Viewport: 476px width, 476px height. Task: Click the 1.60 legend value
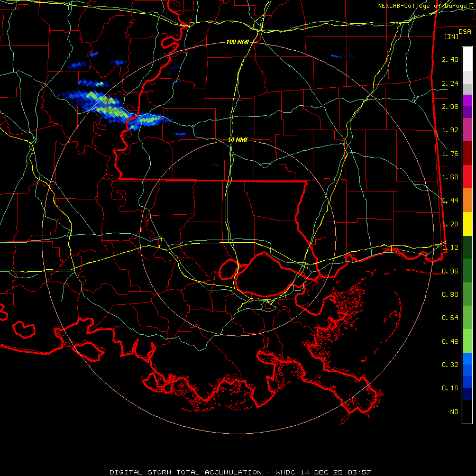pyautogui.click(x=450, y=177)
